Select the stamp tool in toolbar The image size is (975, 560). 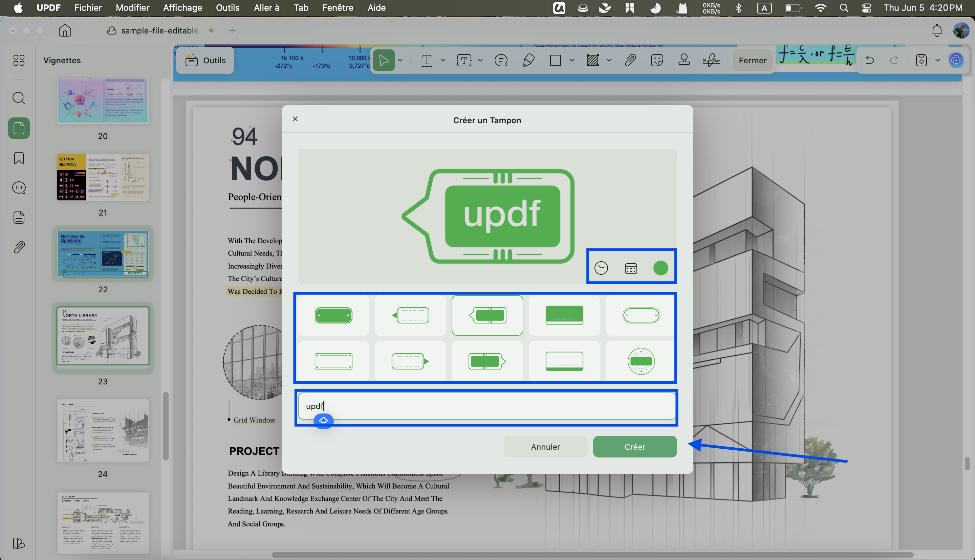click(684, 60)
